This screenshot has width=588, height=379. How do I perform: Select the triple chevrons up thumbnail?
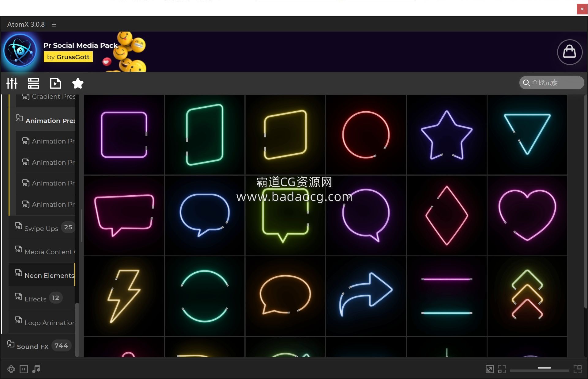pyautogui.click(x=527, y=296)
